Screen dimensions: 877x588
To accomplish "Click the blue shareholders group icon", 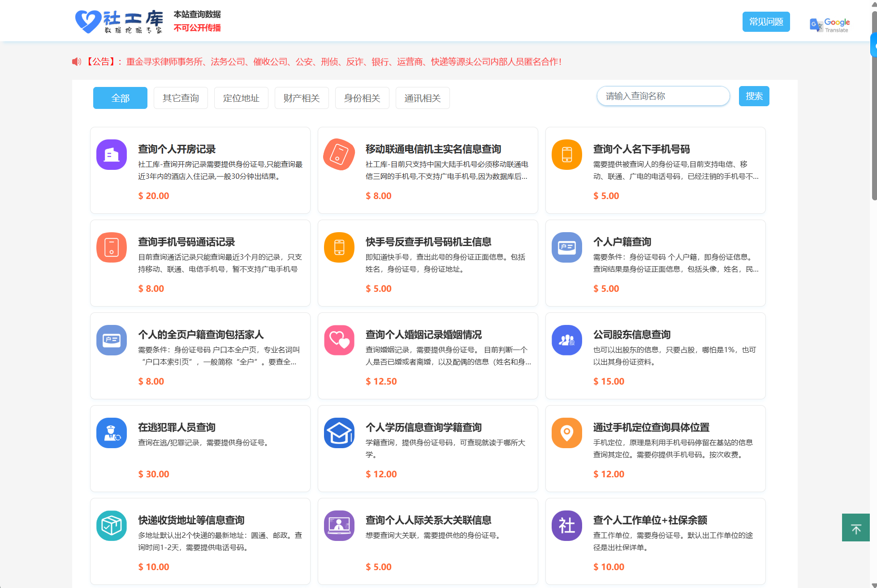I will pyautogui.click(x=566, y=340).
